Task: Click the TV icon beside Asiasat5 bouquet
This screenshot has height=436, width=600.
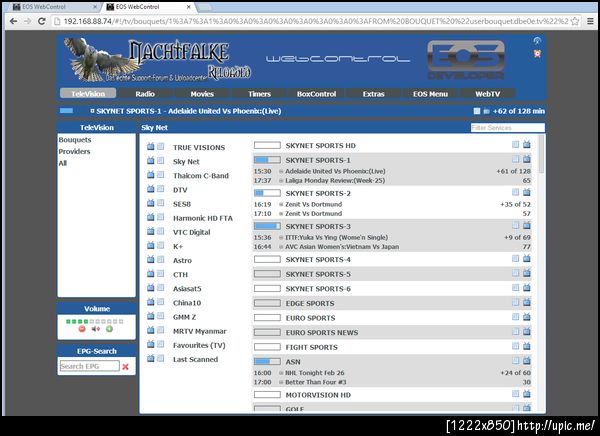Action: coord(151,288)
